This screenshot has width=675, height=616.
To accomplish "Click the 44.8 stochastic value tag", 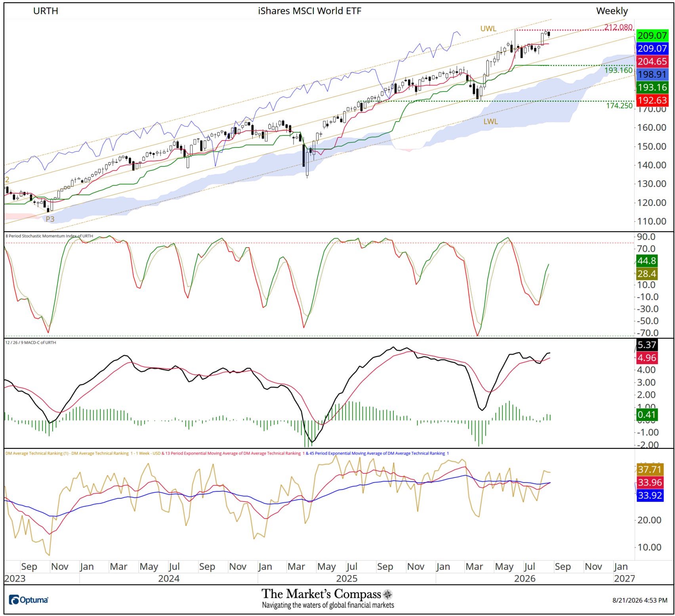I will point(646,261).
